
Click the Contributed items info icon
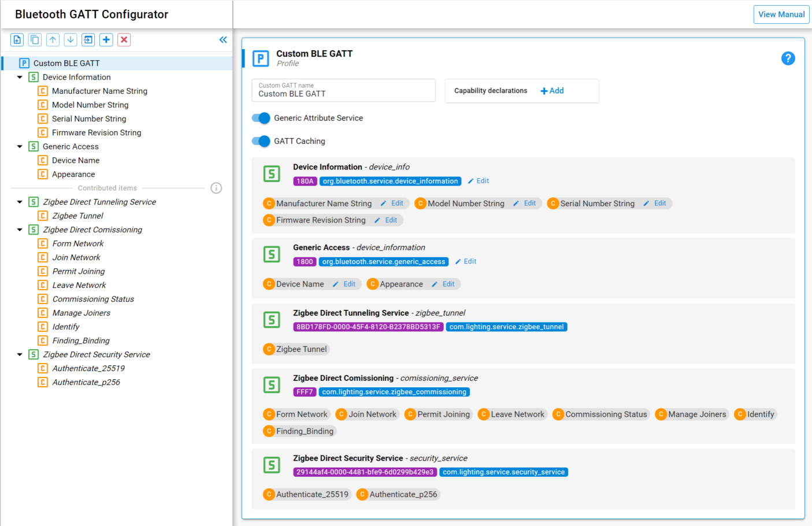pyautogui.click(x=216, y=188)
